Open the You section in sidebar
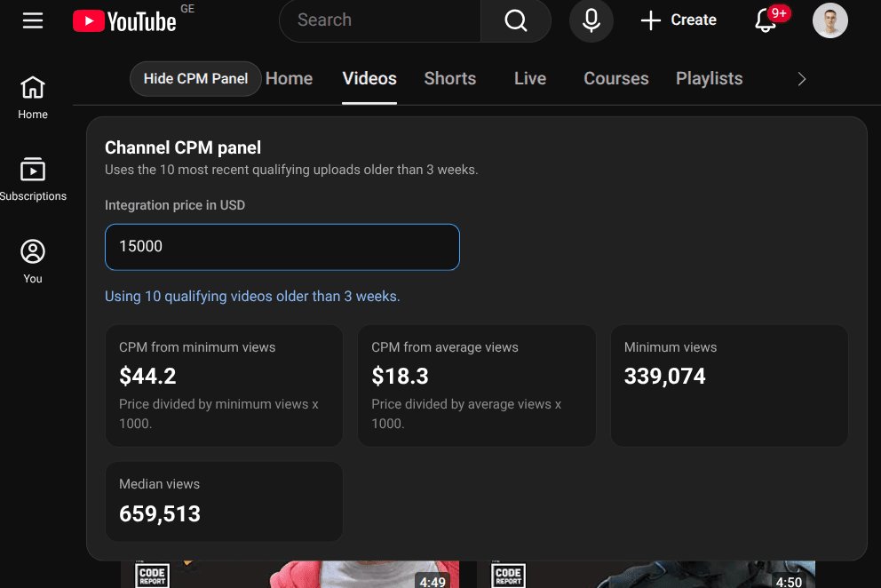881x588 pixels. pyautogui.click(x=33, y=261)
